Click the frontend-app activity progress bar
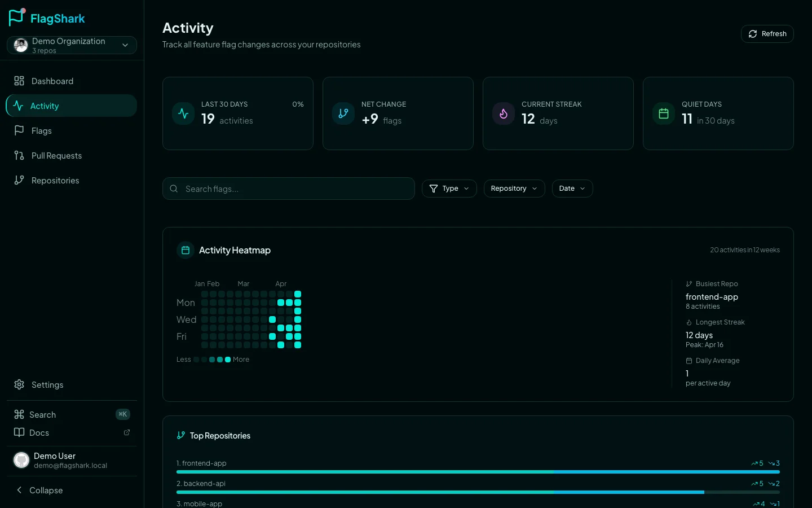The image size is (812, 508). pyautogui.click(x=478, y=472)
